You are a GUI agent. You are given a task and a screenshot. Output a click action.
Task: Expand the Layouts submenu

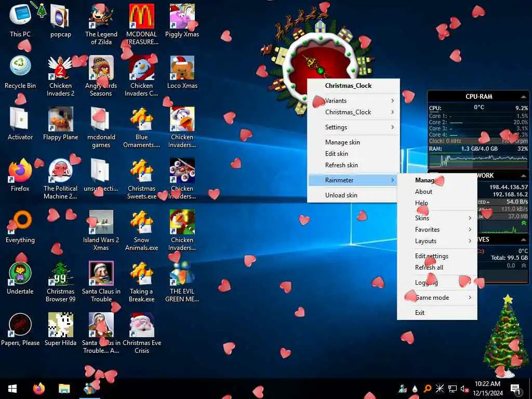pyautogui.click(x=437, y=241)
